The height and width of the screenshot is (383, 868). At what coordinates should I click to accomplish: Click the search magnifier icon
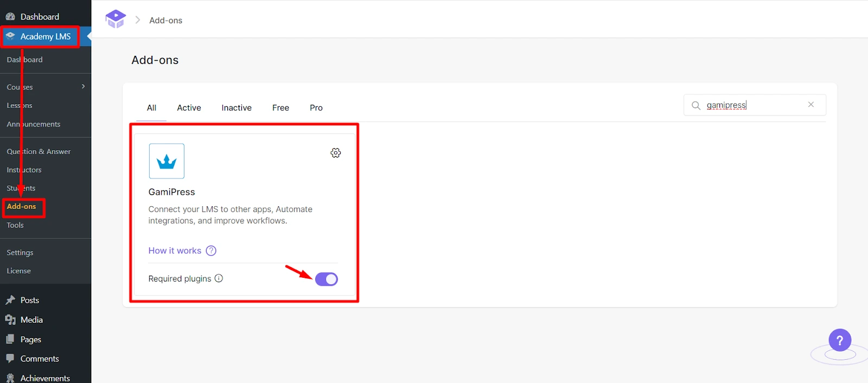pyautogui.click(x=696, y=105)
